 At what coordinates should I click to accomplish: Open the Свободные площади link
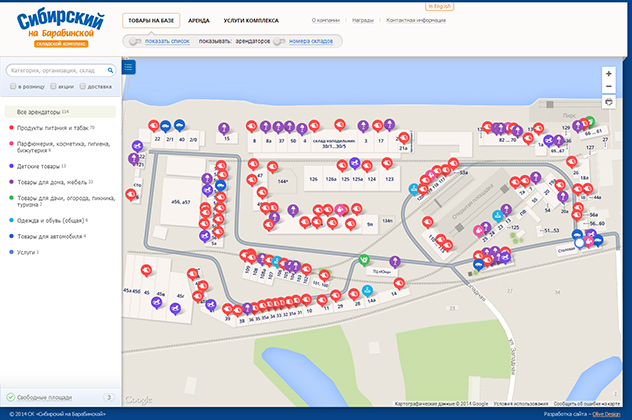tap(44, 397)
